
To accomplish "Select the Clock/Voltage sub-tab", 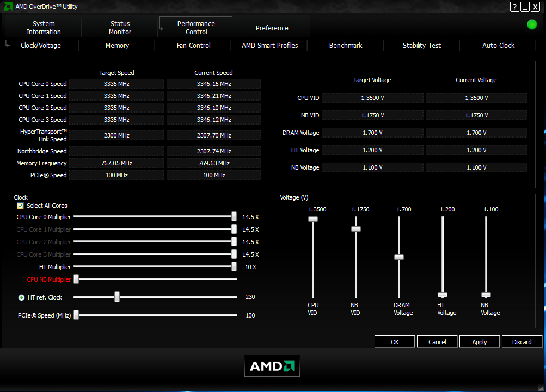I will click(41, 45).
